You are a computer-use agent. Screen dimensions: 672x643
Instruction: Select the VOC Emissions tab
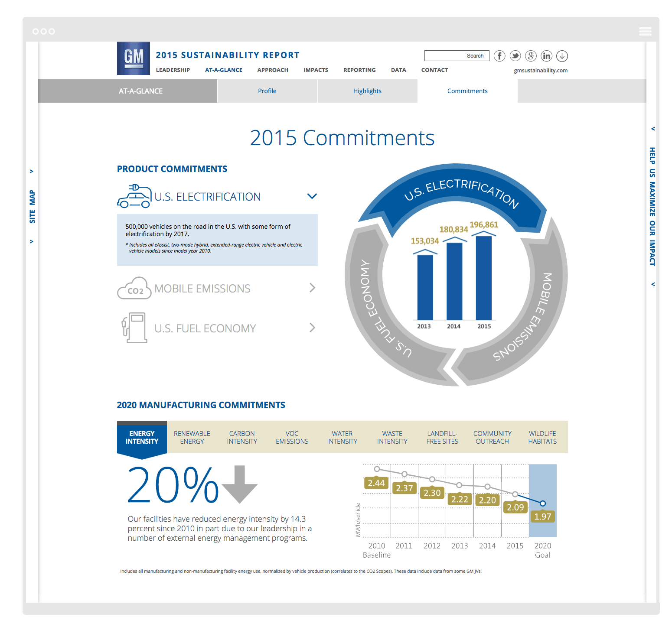[x=292, y=438]
